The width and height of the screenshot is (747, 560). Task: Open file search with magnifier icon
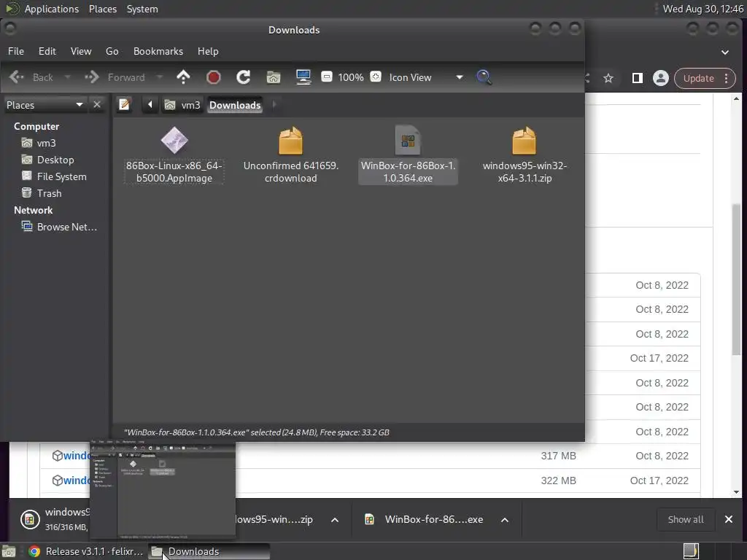pos(484,77)
